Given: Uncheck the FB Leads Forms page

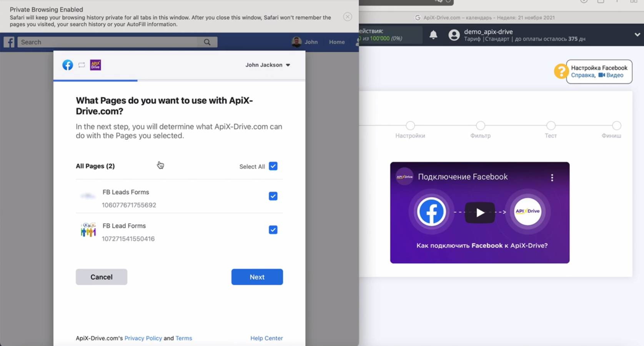Looking at the screenshot, I should point(273,196).
